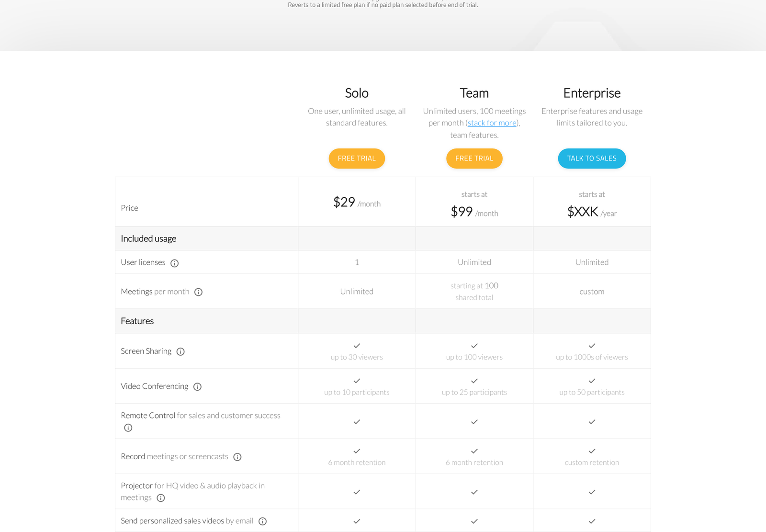Click 'up to 30 viewers' text
Image resolution: width=766 pixels, height=532 pixels.
coord(357,357)
